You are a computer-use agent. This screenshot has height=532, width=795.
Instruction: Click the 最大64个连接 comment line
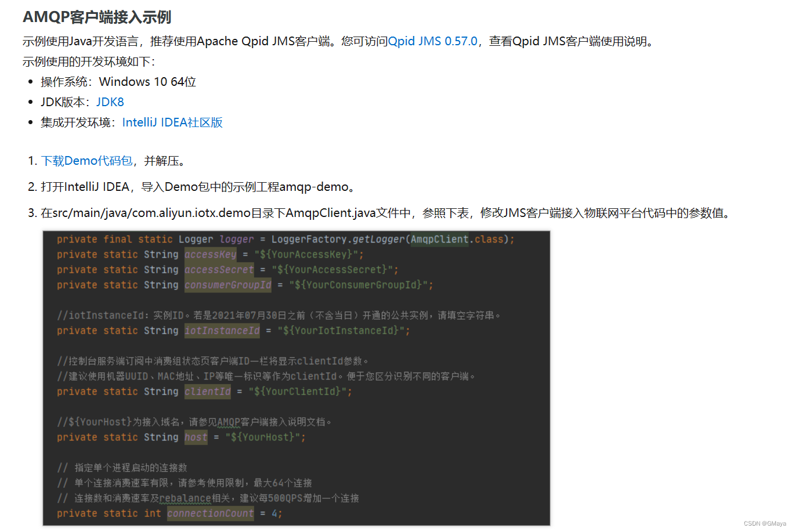coord(185,483)
